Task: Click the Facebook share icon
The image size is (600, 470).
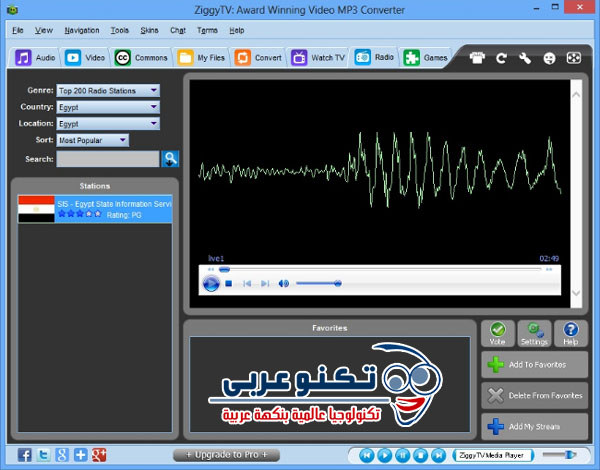Action: tap(24, 455)
